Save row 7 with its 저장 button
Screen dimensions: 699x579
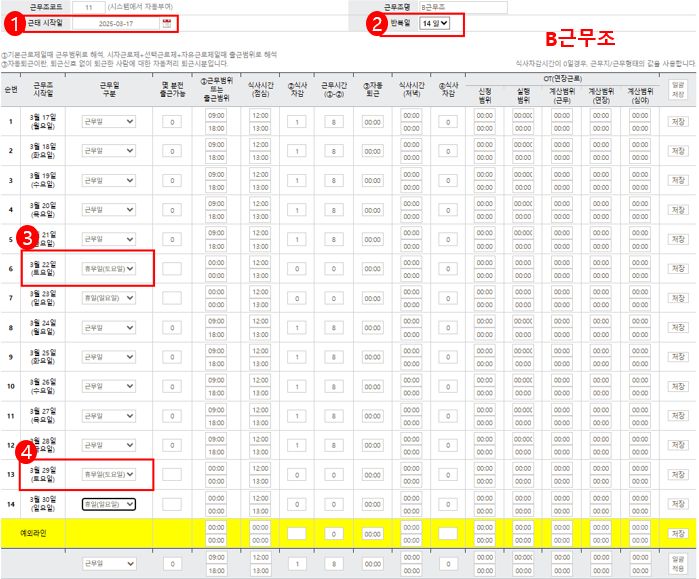pyautogui.click(x=679, y=298)
